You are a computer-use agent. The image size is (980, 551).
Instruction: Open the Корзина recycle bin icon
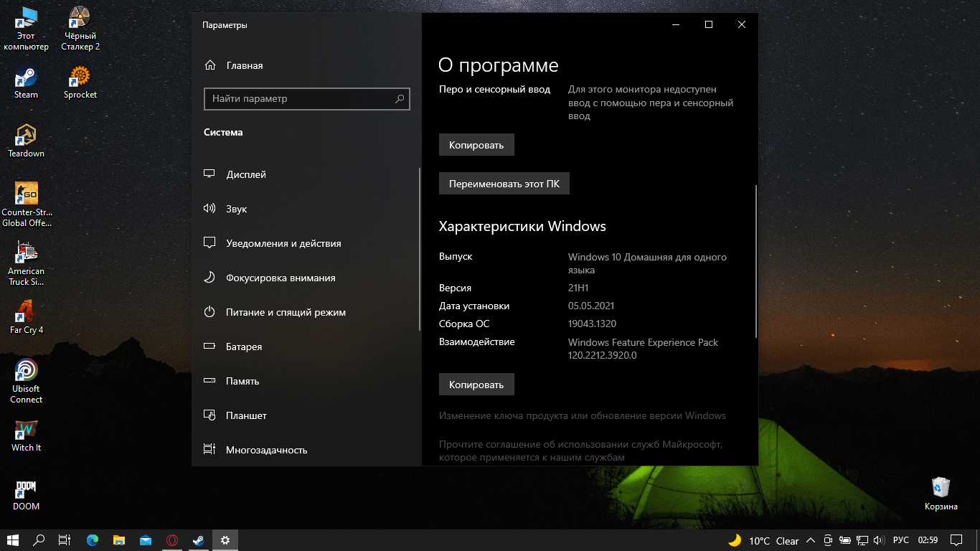(941, 494)
